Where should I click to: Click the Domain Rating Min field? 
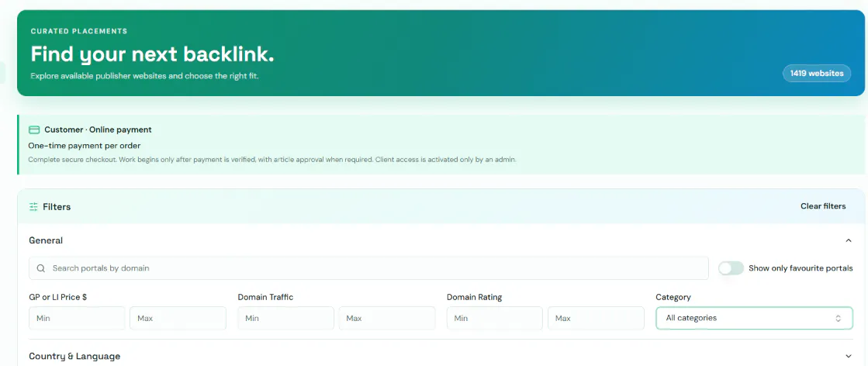[x=495, y=319]
